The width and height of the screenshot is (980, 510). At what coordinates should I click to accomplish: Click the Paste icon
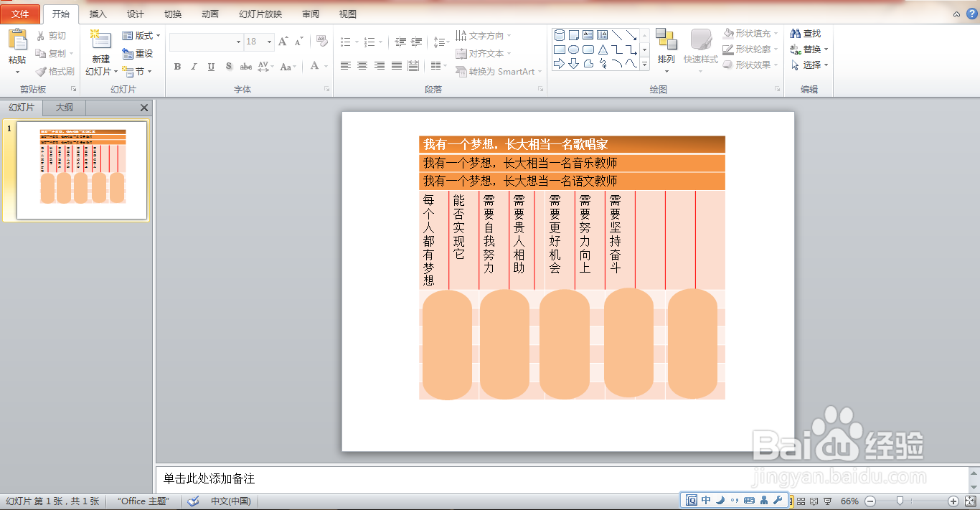pos(17,40)
